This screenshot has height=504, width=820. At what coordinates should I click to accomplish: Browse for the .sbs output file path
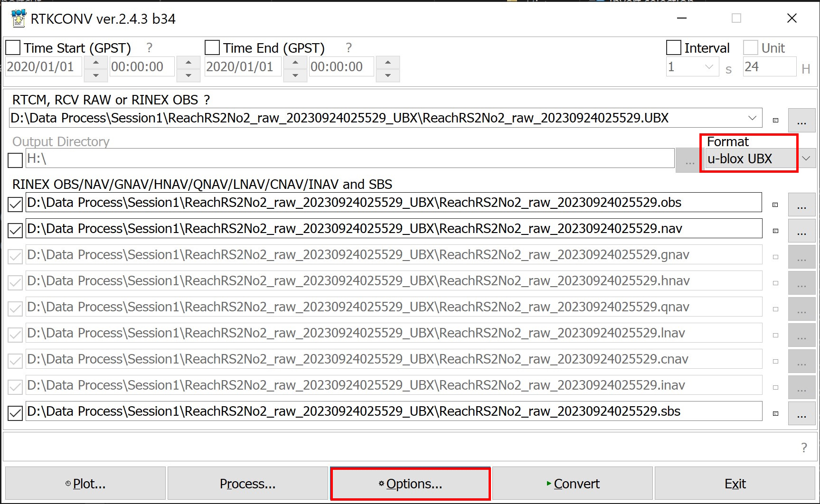(801, 413)
